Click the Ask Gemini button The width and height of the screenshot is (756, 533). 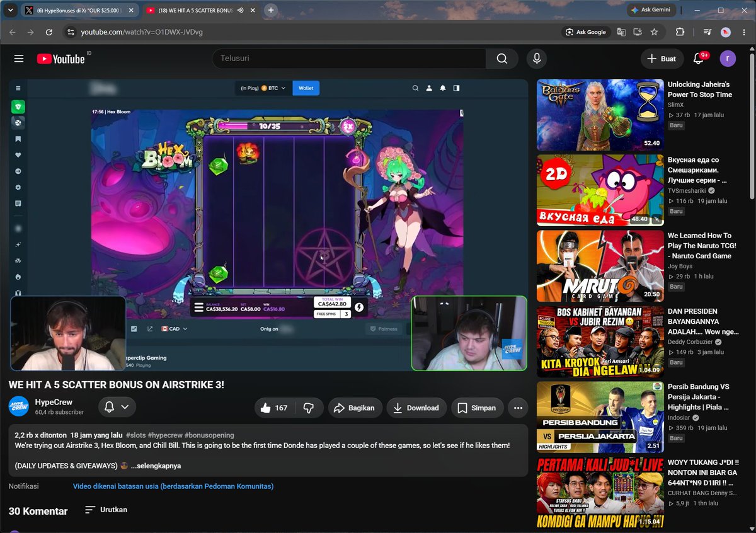652,10
